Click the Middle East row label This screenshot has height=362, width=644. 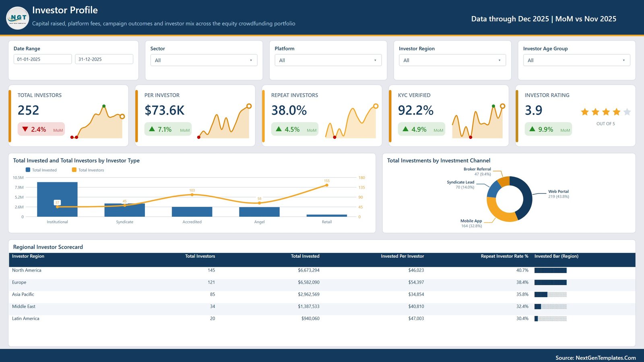24,306
